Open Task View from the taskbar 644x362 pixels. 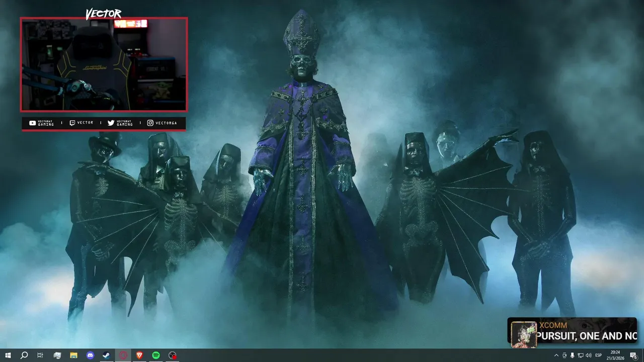coord(40,355)
